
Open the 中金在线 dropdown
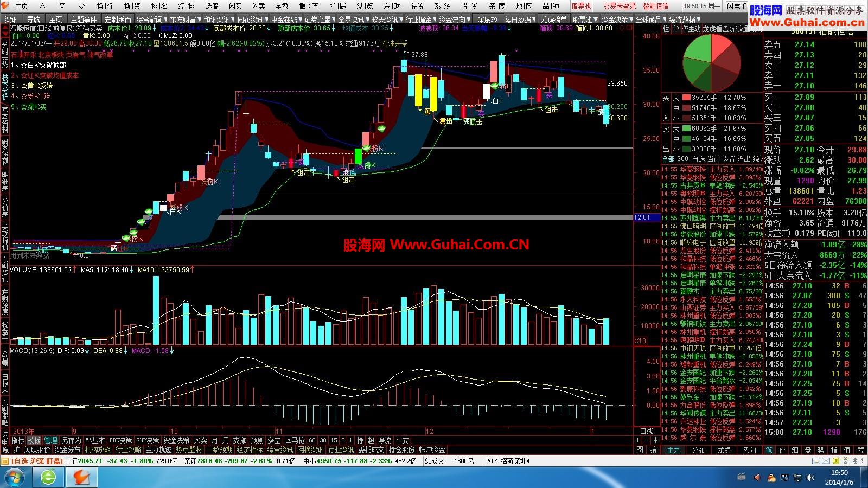click(286, 20)
